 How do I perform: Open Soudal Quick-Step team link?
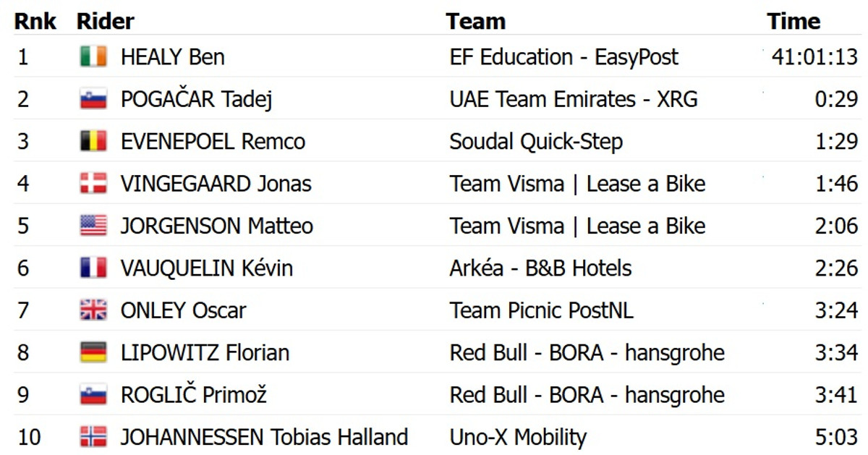(535, 141)
